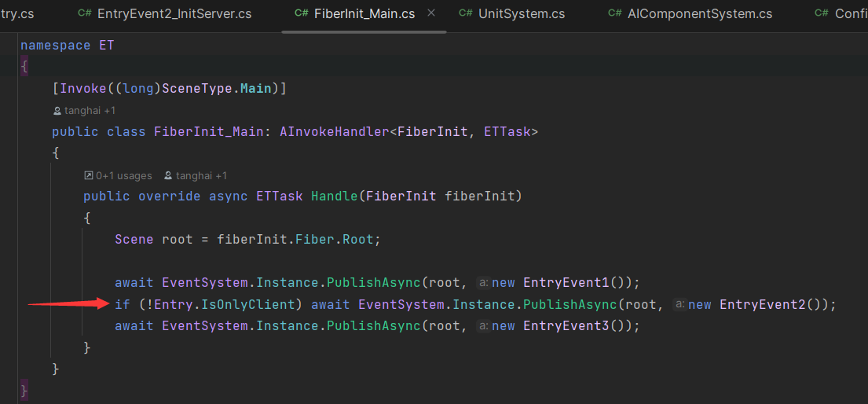Click C# icon on EntryEvent2_InitServer.cs tab
This screenshot has height=404, width=868.
[84, 14]
